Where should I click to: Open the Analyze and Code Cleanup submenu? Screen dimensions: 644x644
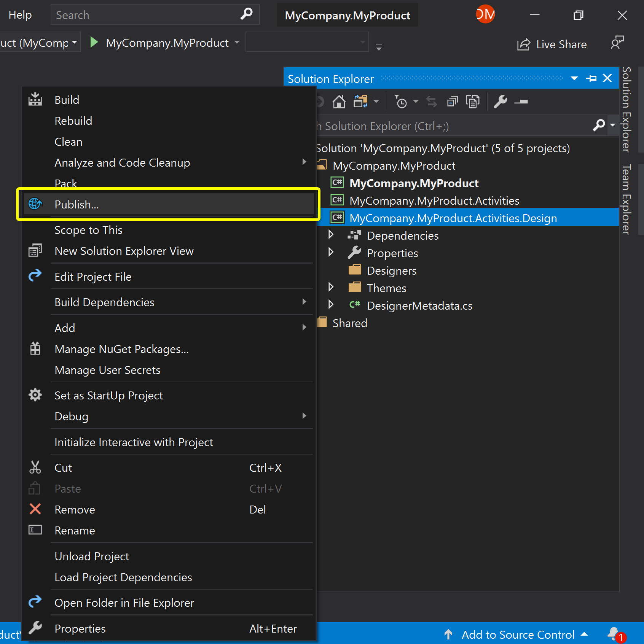169,163
